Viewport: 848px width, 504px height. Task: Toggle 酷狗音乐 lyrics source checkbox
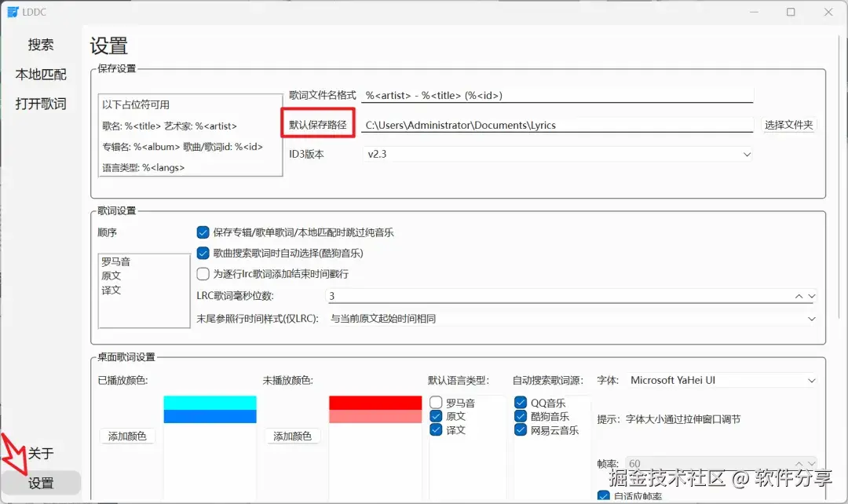[521, 416]
